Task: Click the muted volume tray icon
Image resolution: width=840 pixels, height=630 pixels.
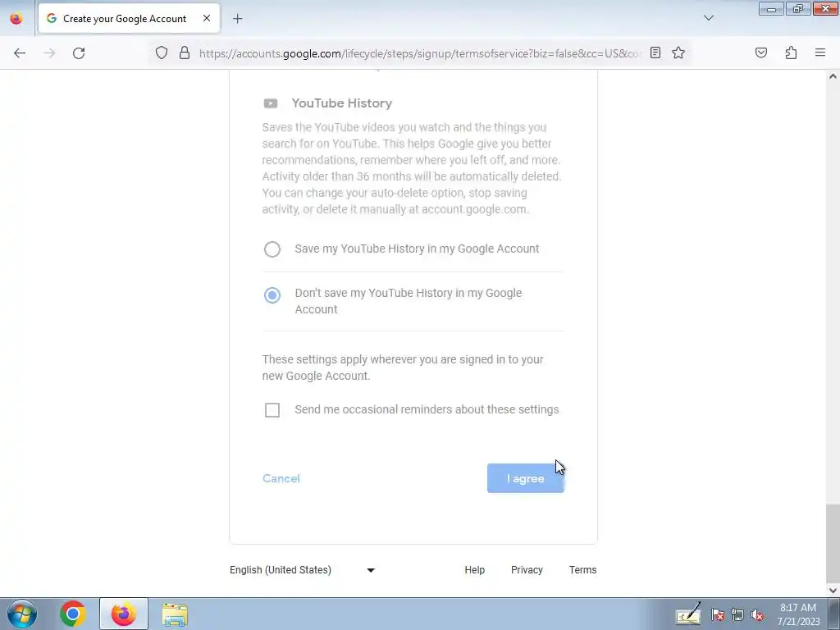Action: (x=757, y=615)
